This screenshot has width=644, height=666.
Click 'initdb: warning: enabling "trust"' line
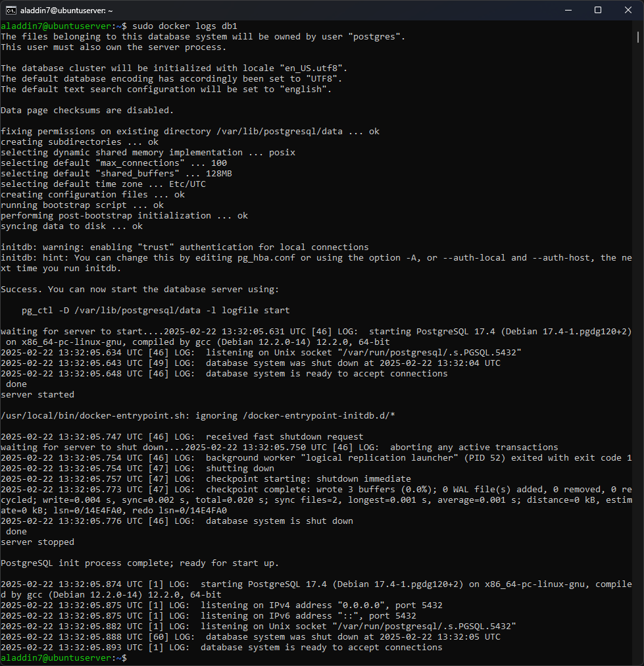pyautogui.click(x=185, y=247)
